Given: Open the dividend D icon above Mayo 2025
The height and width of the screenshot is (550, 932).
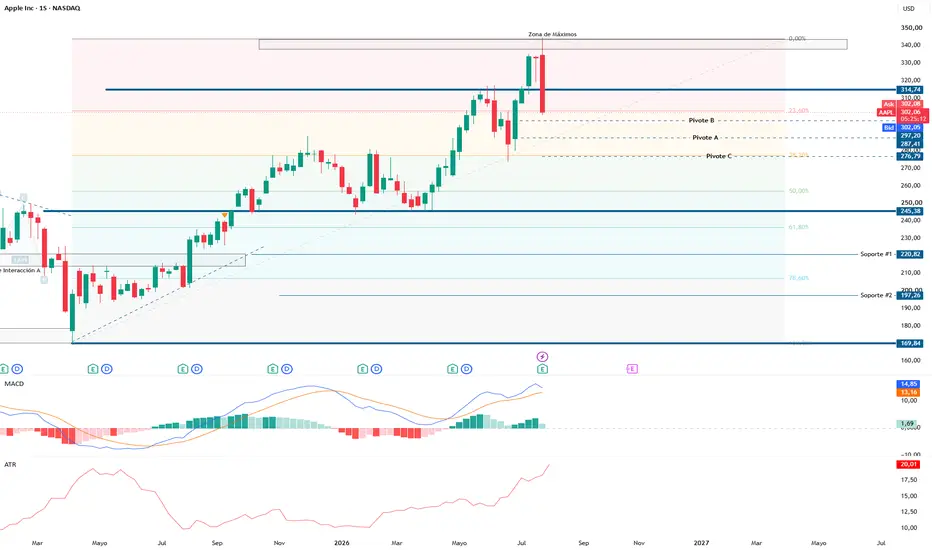Looking at the screenshot, I should click(x=106, y=369).
